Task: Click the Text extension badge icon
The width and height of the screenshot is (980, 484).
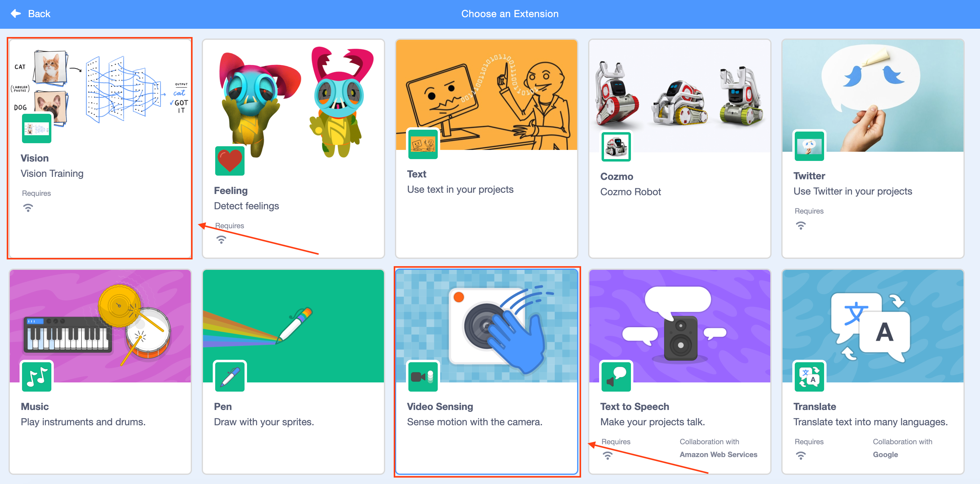Action: click(x=423, y=144)
